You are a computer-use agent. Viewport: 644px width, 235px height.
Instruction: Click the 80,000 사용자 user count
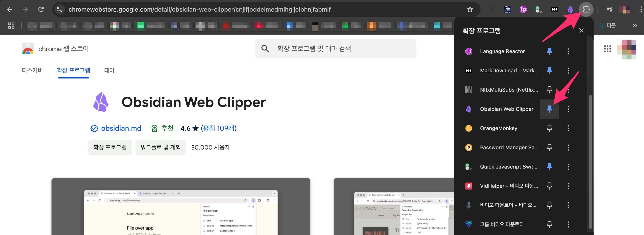[x=211, y=147]
